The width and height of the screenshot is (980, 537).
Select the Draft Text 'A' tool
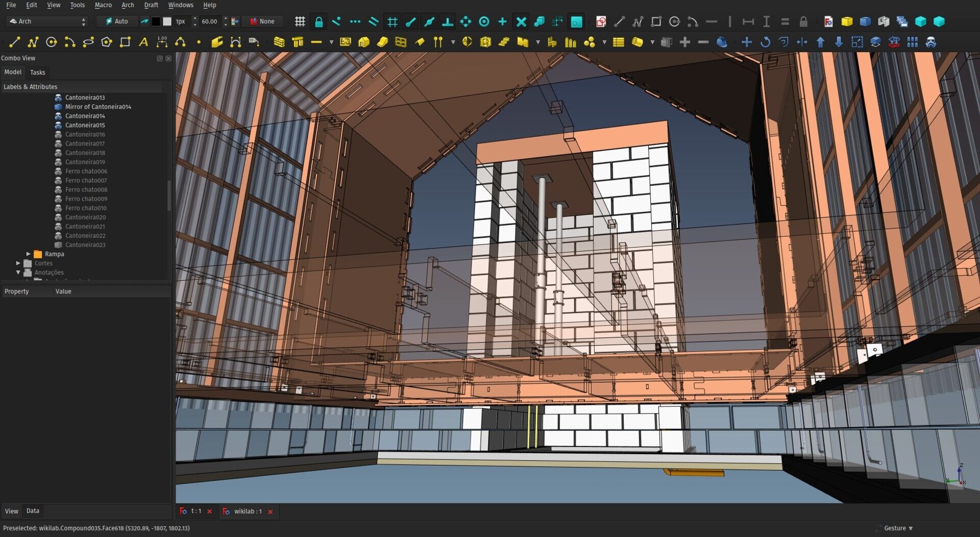(x=143, y=42)
